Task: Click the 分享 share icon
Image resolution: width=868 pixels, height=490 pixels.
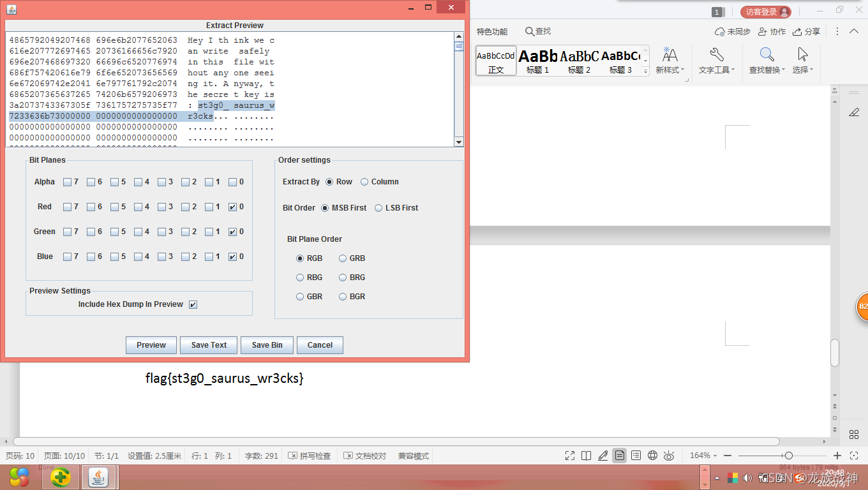Action: [x=806, y=31]
